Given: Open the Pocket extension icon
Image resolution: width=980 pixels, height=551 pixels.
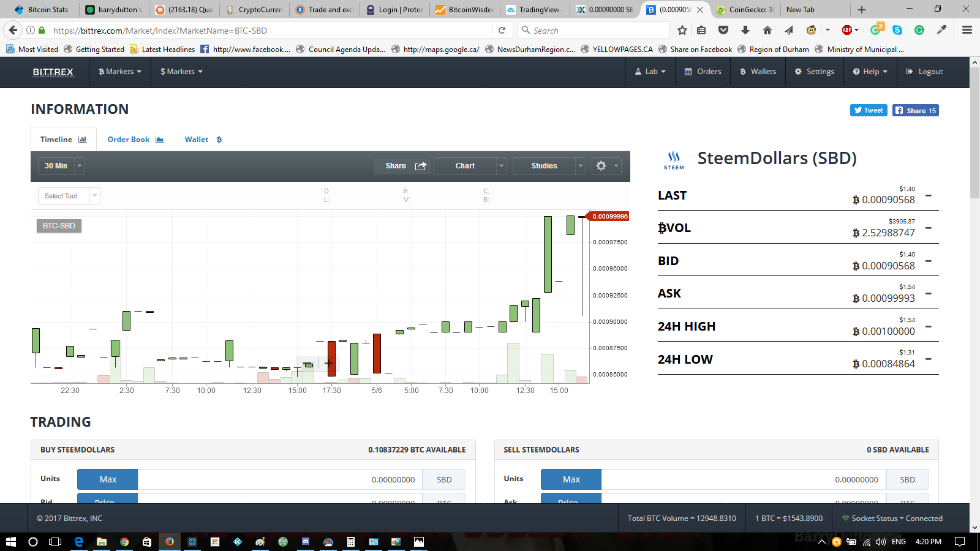Looking at the screenshot, I should pos(723,30).
